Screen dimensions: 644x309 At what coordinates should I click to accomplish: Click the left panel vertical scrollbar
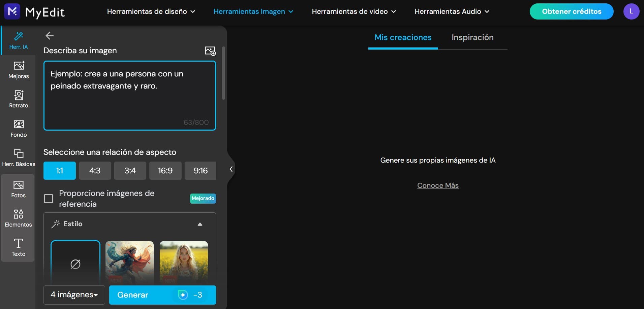[223, 73]
